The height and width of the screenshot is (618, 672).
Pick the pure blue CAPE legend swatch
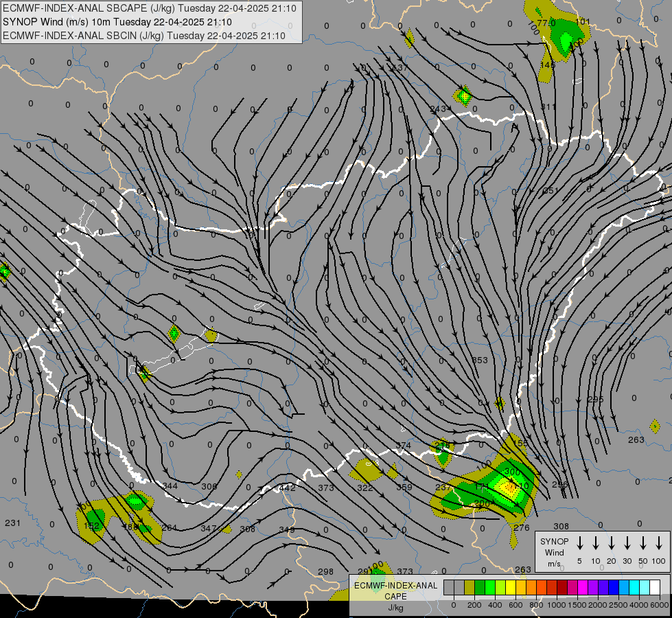(613, 588)
